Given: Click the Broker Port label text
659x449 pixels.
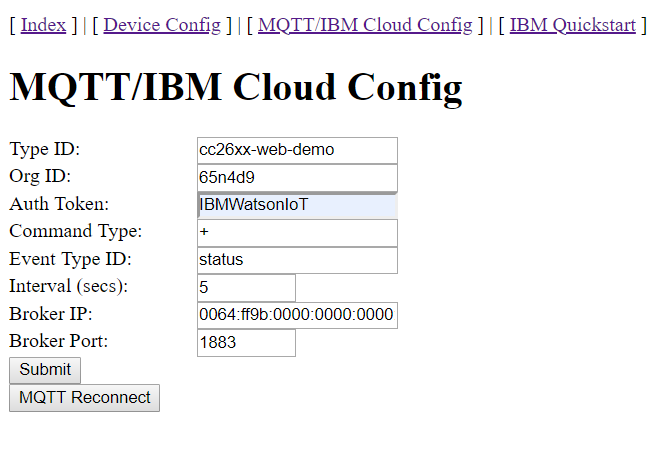Looking at the screenshot, I should tap(58, 340).
